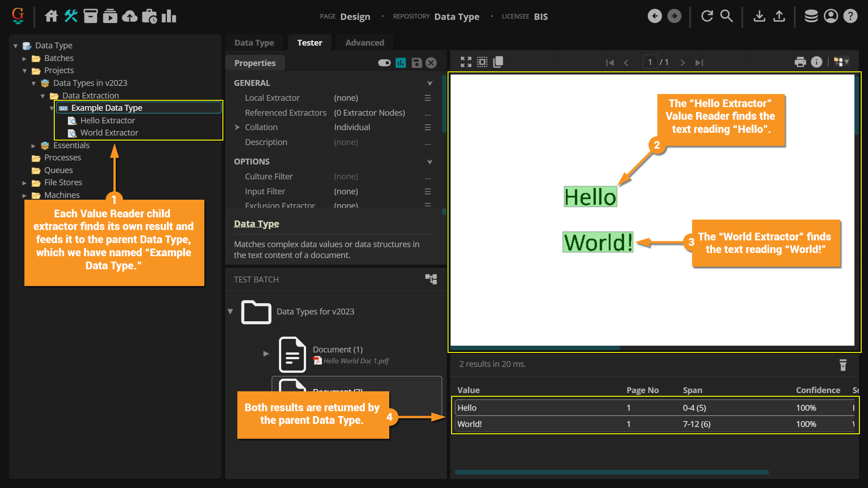868x488 pixels.
Task: Open the bar chart stats icon
Action: [169, 16]
